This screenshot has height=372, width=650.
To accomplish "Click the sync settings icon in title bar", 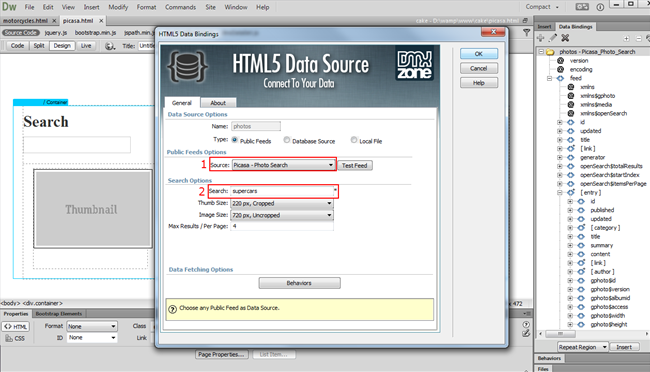I will pos(600,7).
